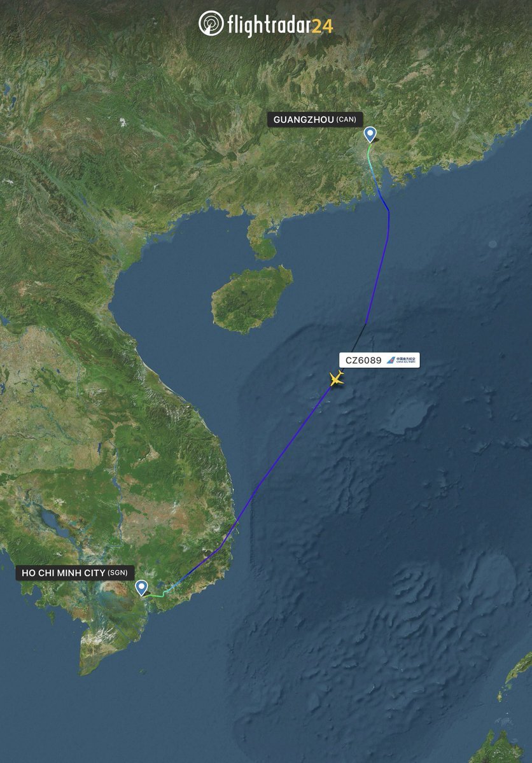Select the Ho Chi Minh City pin marker

click(142, 588)
